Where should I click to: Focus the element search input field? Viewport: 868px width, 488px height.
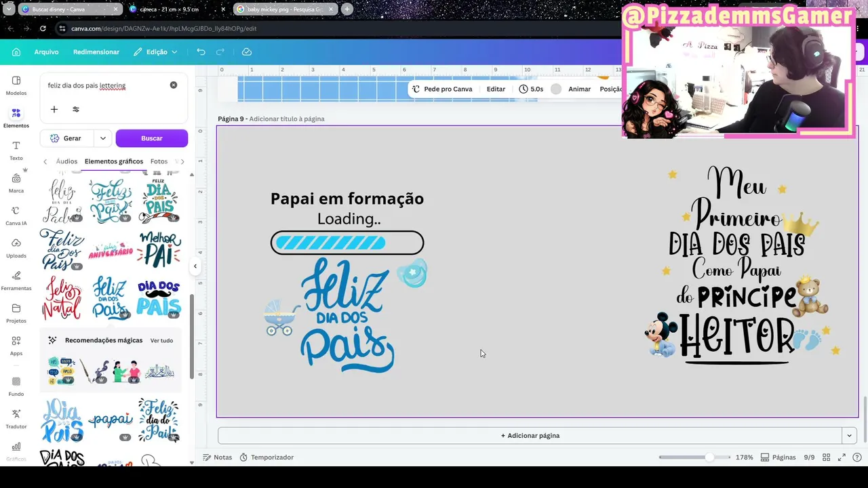click(105, 85)
